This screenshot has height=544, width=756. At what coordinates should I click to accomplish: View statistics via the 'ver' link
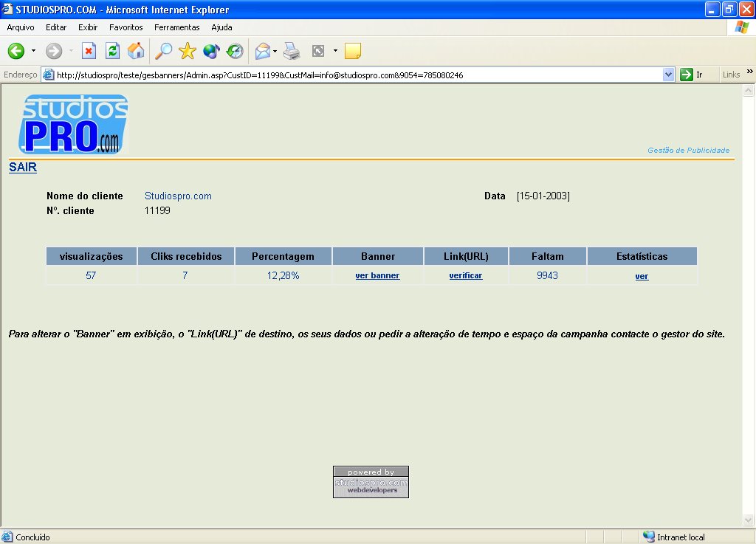pos(642,276)
